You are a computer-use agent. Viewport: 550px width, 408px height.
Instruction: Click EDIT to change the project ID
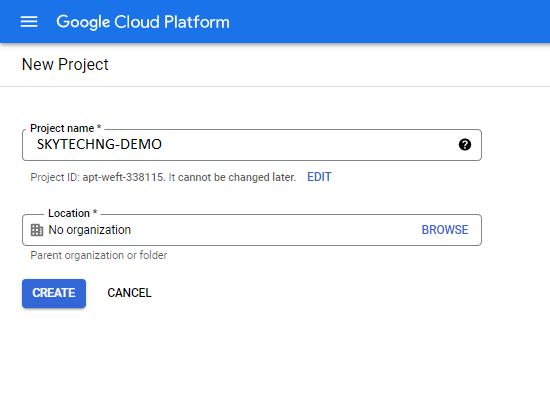click(x=319, y=177)
